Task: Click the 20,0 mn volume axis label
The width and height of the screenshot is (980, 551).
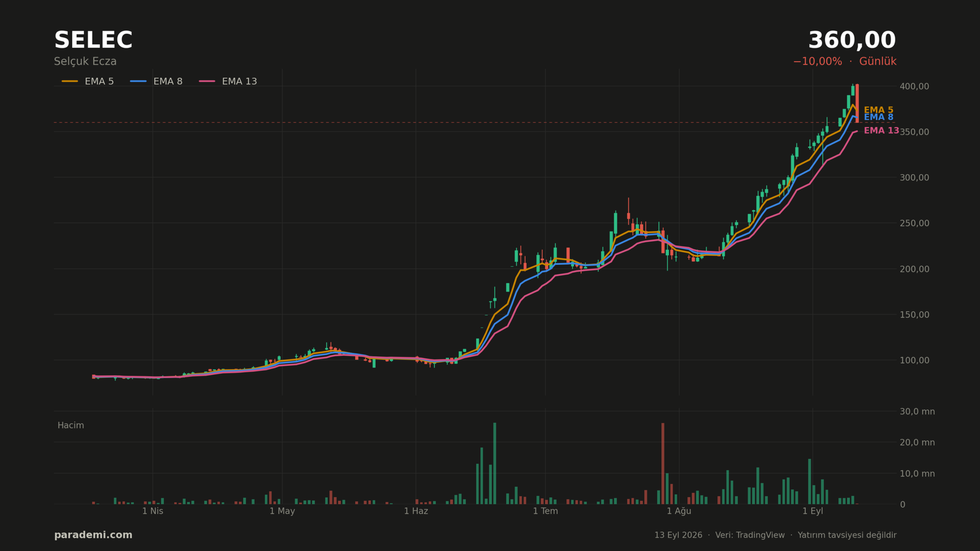Action: click(x=917, y=443)
